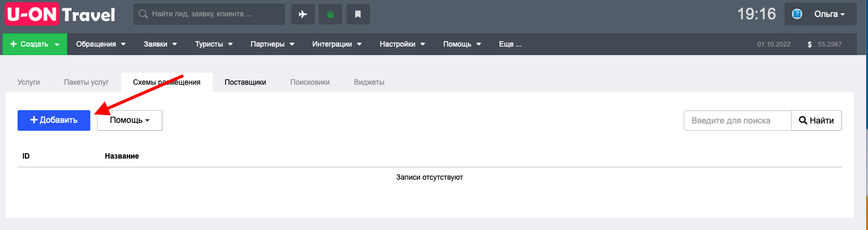
Task: Click the search magnifier in top bar
Action: click(x=144, y=14)
